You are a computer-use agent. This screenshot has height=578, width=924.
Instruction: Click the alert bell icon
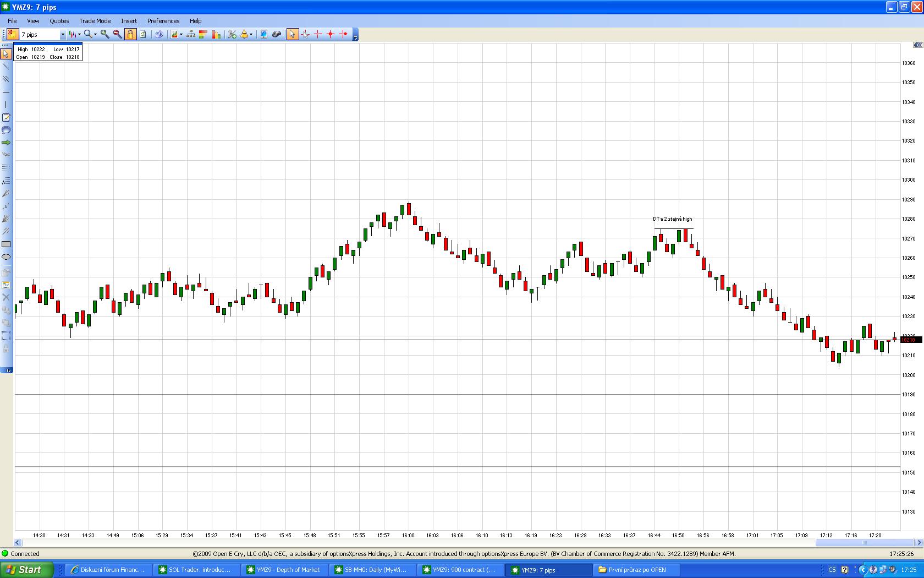[x=244, y=34]
